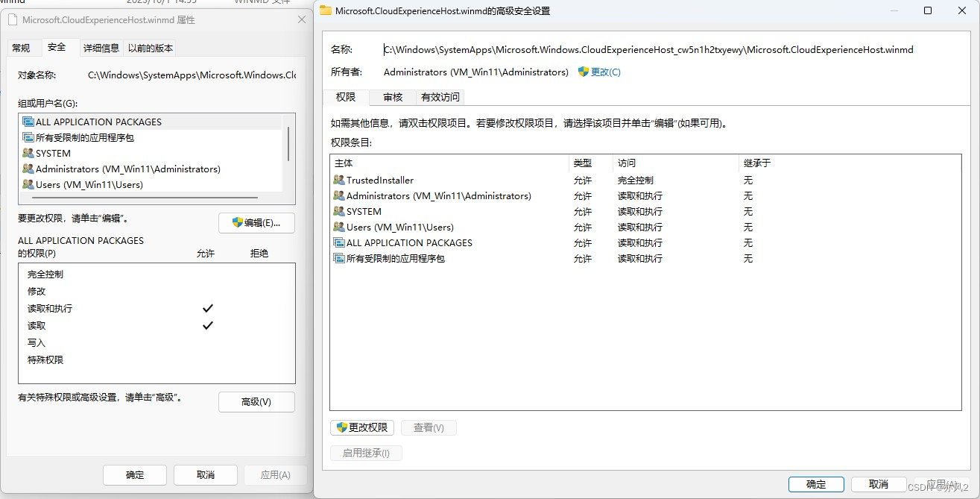Screen dimensions: 980x499
Task: Click 取消 in the Advanced Security window
Action: pos(879,484)
